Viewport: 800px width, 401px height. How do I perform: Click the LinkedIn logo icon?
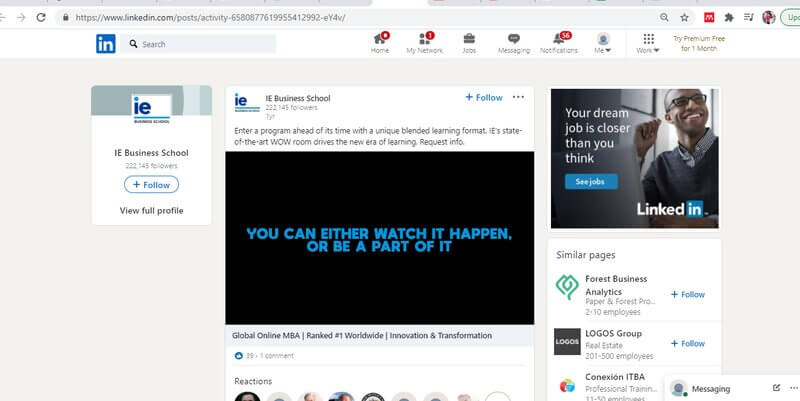click(106, 44)
